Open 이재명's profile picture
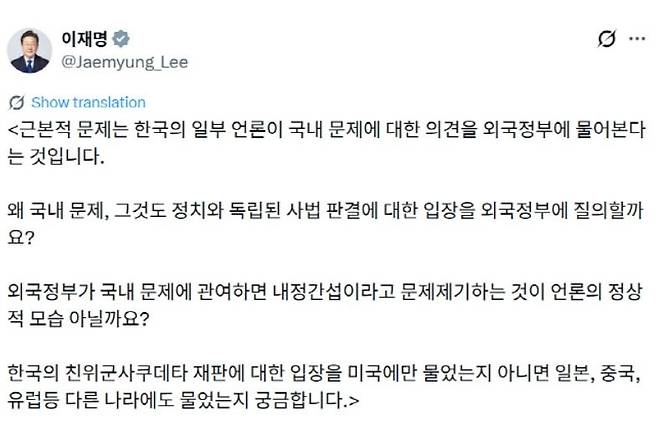The height and width of the screenshot is (426, 658). [x=30, y=50]
